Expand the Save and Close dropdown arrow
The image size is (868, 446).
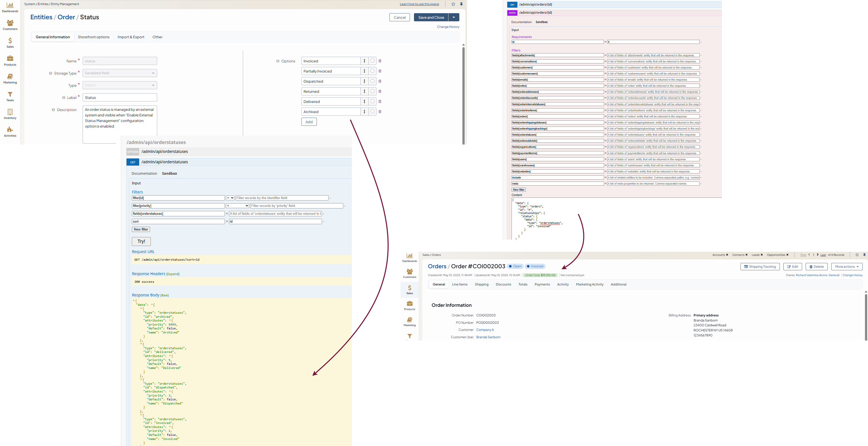[x=454, y=17]
